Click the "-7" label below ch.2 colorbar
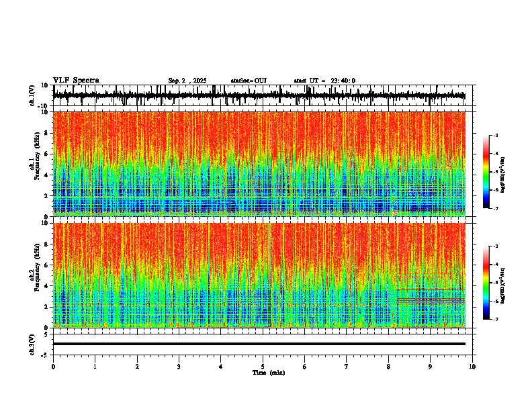The width and height of the screenshot is (532, 411). [x=495, y=319]
